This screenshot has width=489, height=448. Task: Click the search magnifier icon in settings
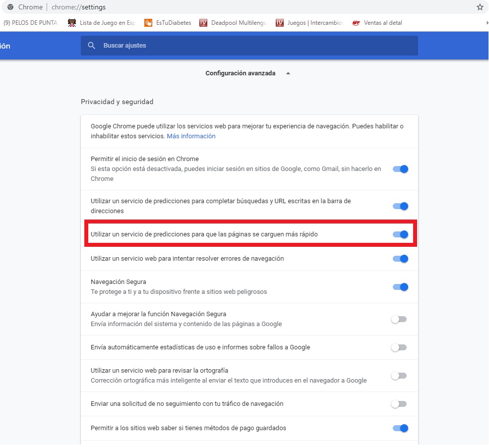coord(91,46)
